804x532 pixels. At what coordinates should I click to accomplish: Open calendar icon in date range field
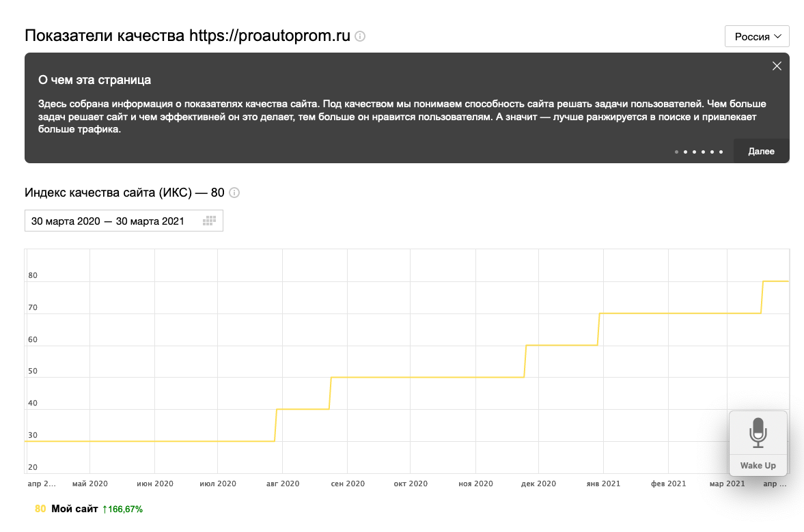[x=210, y=221]
